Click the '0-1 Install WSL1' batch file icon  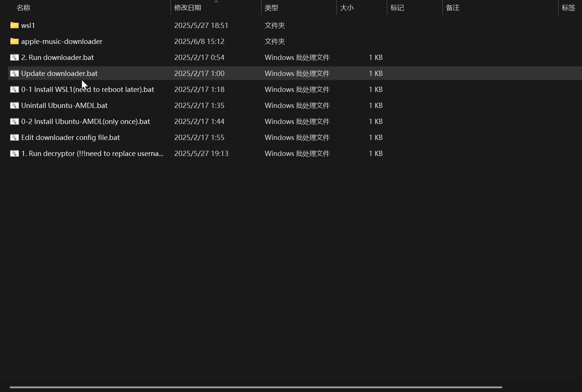[14, 89]
